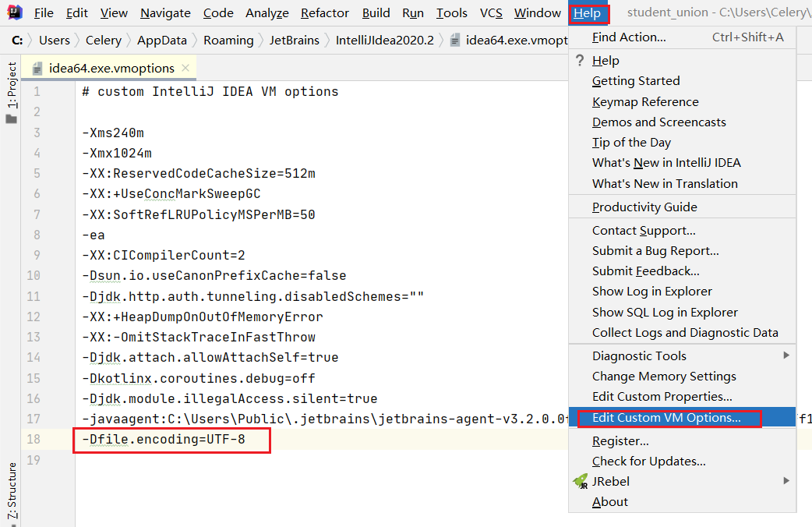This screenshot has width=812, height=527.
Task: Click the -Dfile.encoding=UTF-8 line
Action: pos(163,440)
